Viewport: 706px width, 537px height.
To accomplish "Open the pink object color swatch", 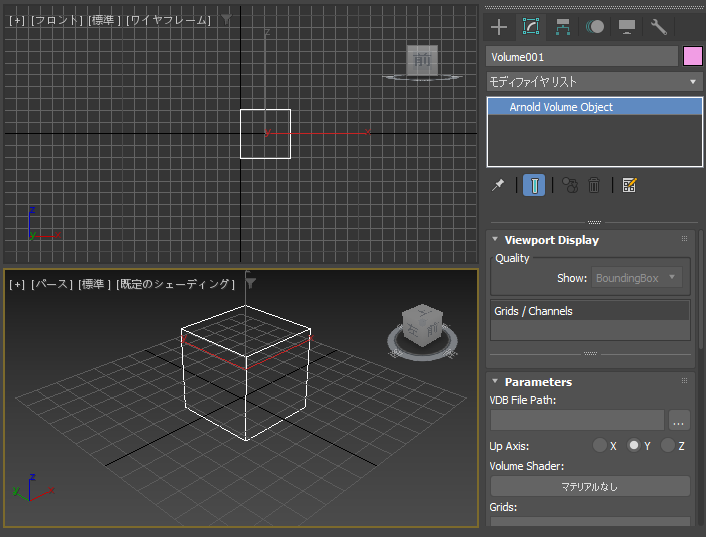I will click(x=693, y=57).
